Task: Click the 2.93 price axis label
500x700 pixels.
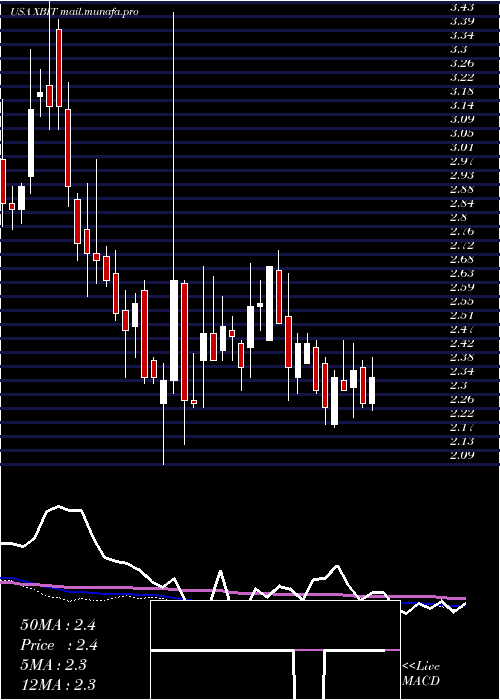Action: tap(462, 175)
